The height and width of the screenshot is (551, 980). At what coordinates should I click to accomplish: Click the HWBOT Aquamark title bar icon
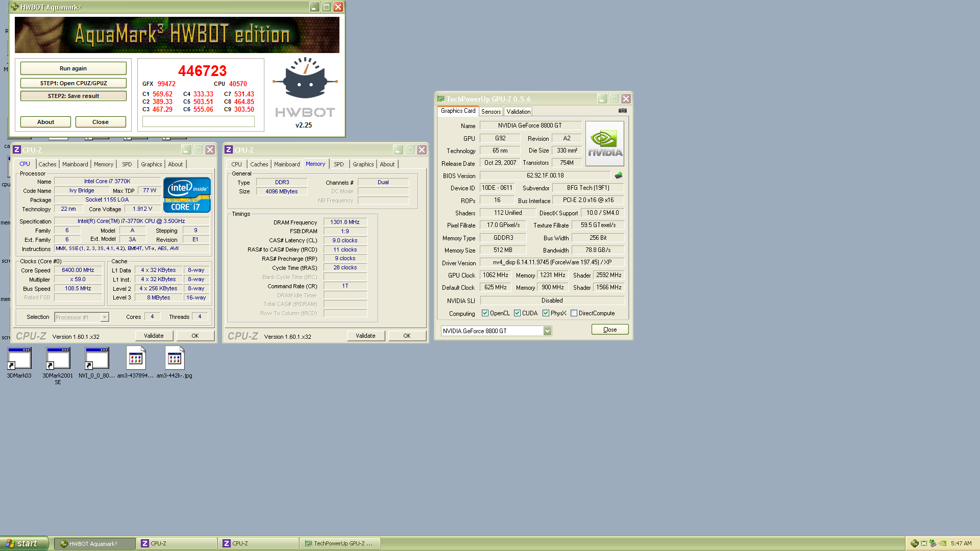15,7
